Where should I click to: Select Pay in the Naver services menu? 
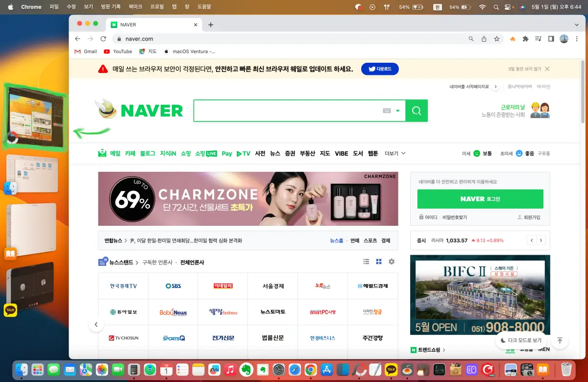tap(226, 153)
